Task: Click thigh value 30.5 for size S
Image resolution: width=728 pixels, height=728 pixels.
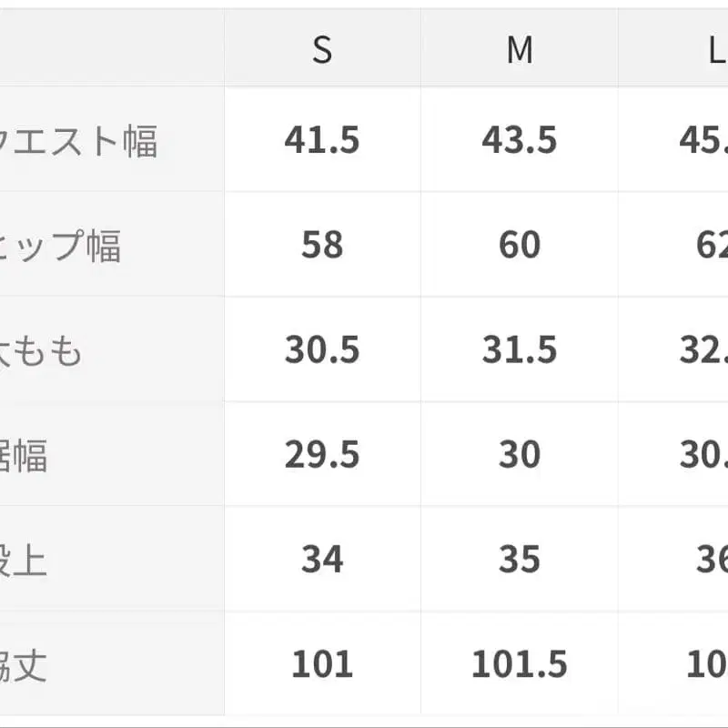Action: click(322, 350)
